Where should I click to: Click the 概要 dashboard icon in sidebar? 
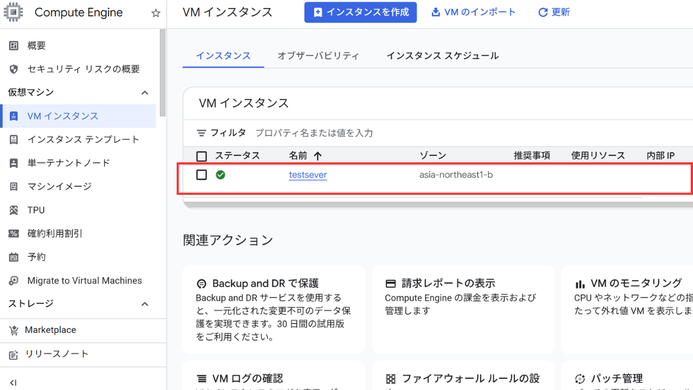pyautogui.click(x=14, y=46)
